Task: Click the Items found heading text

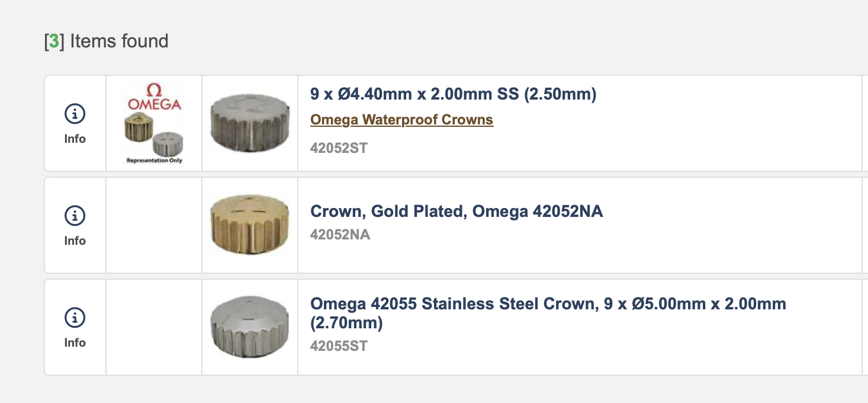Action: coord(119,41)
